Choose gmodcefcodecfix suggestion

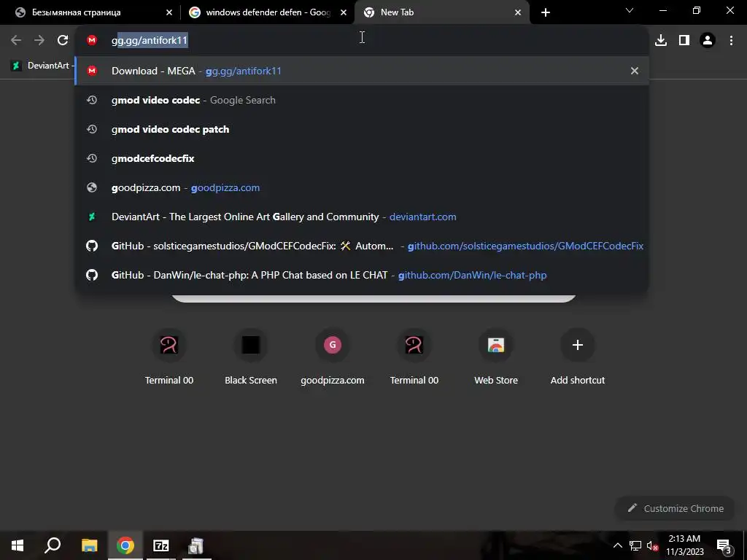362,158
